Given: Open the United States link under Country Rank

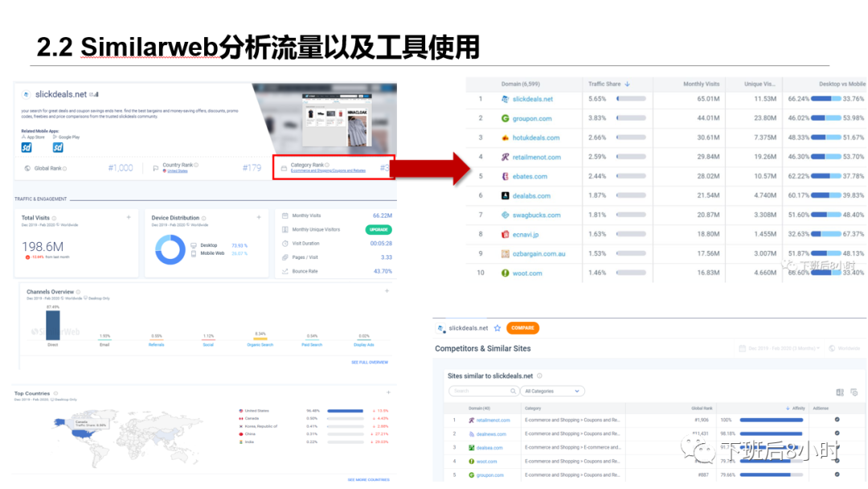Looking at the screenshot, I should 176,171.
